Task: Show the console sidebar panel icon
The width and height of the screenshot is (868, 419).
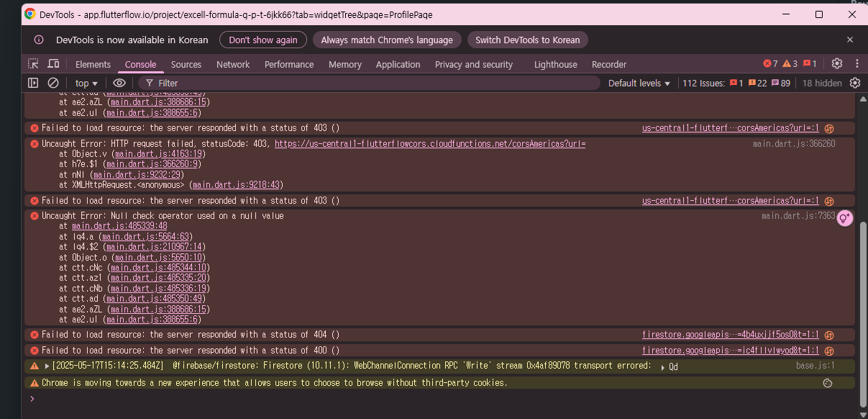Action: (x=33, y=83)
